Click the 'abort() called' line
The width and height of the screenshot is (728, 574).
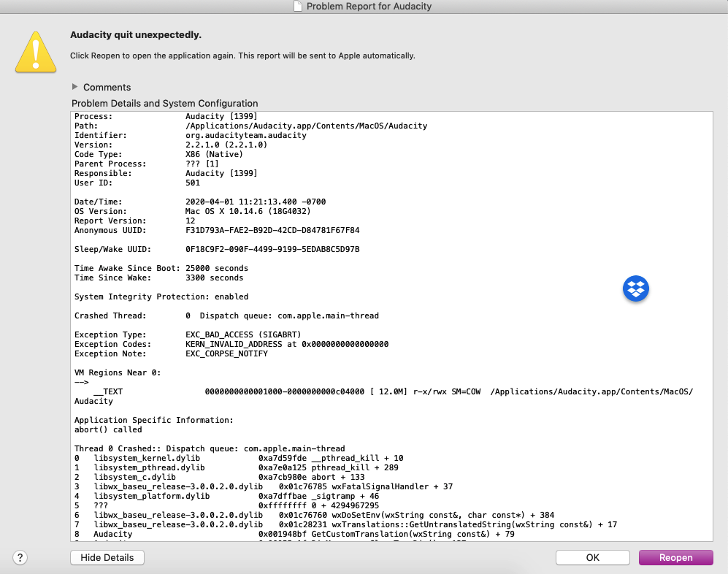(x=108, y=429)
